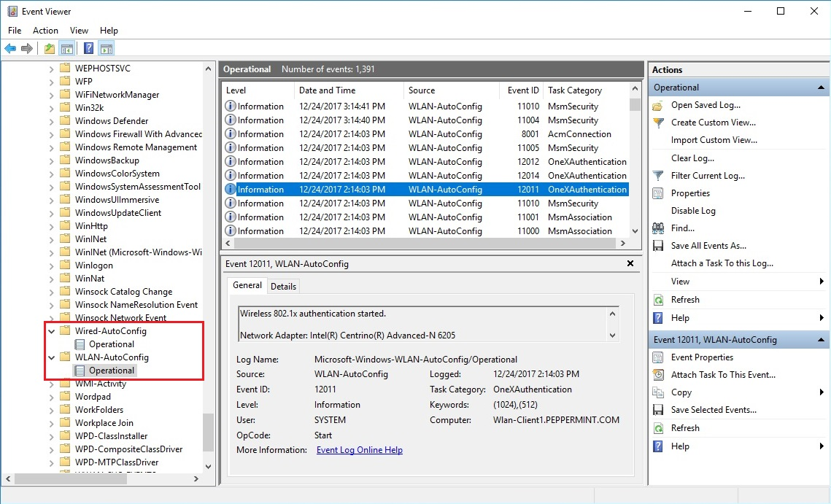
Task: Click the blue Help icon in the toolbar
Action: [88, 49]
